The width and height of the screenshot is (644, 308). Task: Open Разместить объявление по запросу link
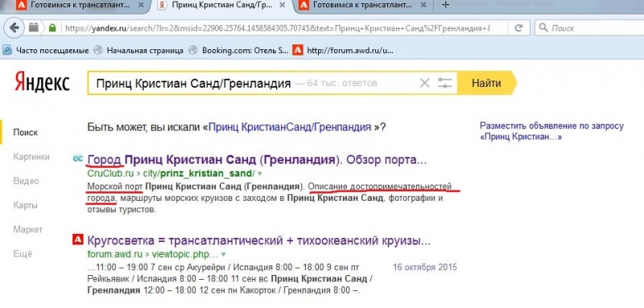[551, 131]
